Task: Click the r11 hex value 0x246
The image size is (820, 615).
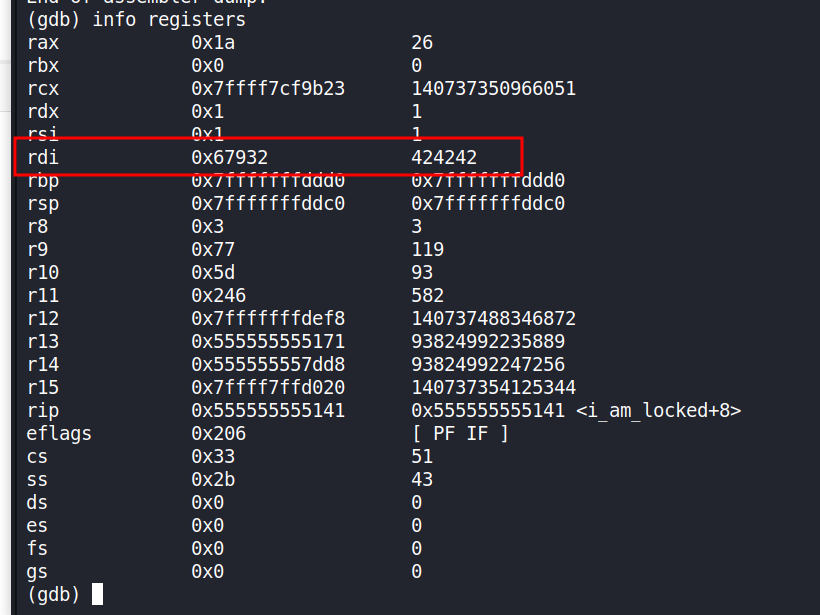Action: pyautogui.click(x=218, y=296)
